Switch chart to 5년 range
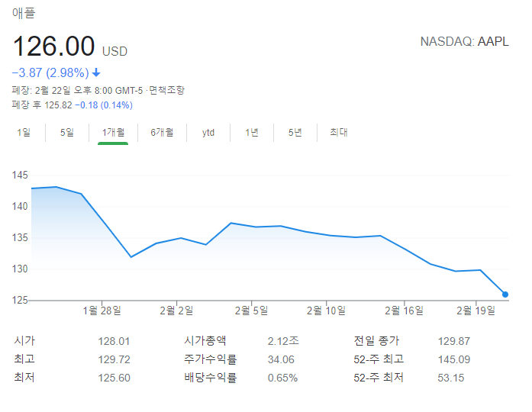The height and width of the screenshot is (412, 532). click(x=295, y=132)
